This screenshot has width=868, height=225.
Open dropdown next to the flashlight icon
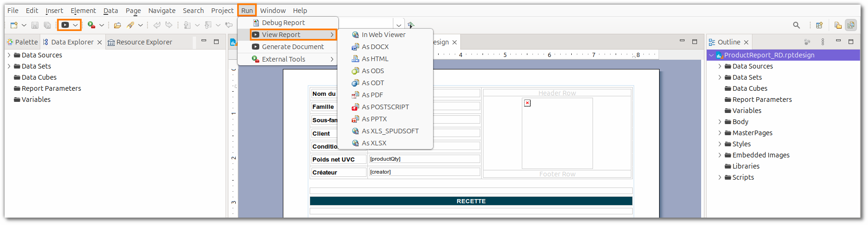[141, 25]
